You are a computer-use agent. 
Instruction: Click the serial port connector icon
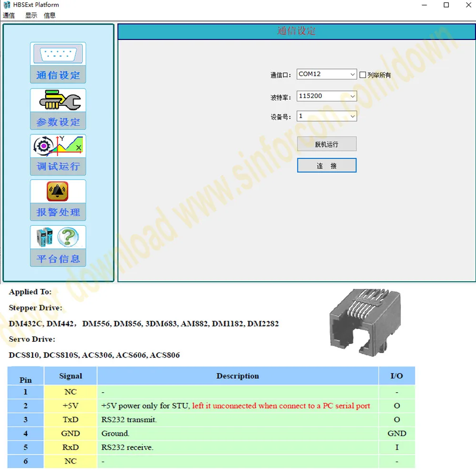tap(58, 54)
